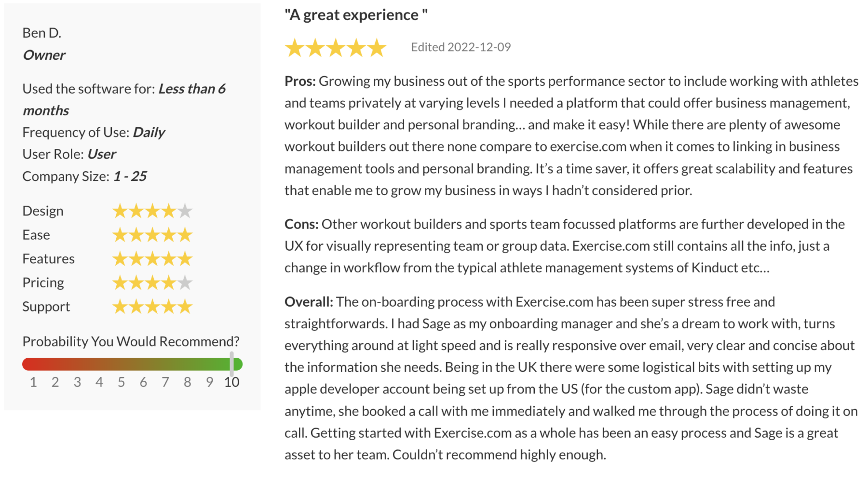This screenshot has height=485, width=868.
Task: Click the Probability You Would Recommend heading
Action: click(x=131, y=341)
